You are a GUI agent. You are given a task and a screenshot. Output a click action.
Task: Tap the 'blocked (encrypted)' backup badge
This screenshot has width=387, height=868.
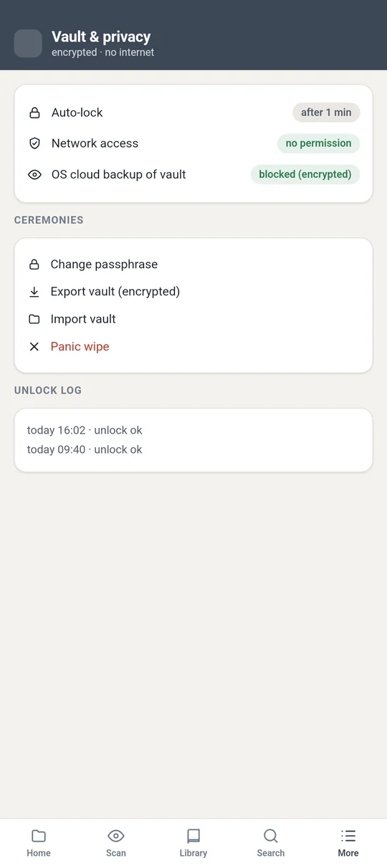[x=305, y=174]
